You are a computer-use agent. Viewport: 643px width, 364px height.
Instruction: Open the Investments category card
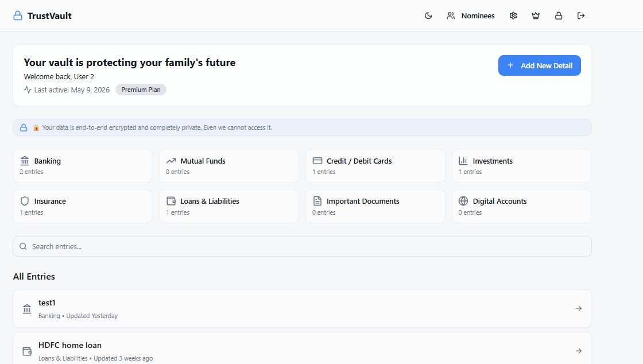pyautogui.click(x=522, y=166)
